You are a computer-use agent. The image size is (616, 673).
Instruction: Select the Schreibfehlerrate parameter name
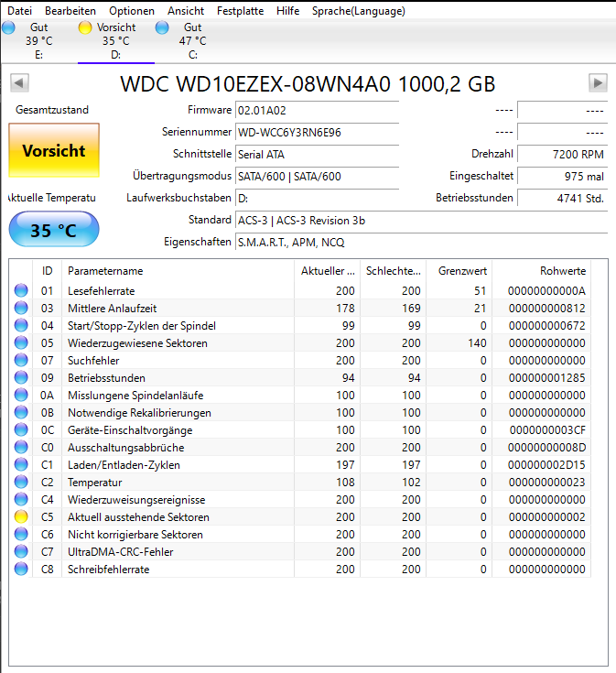[x=109, y=570]
